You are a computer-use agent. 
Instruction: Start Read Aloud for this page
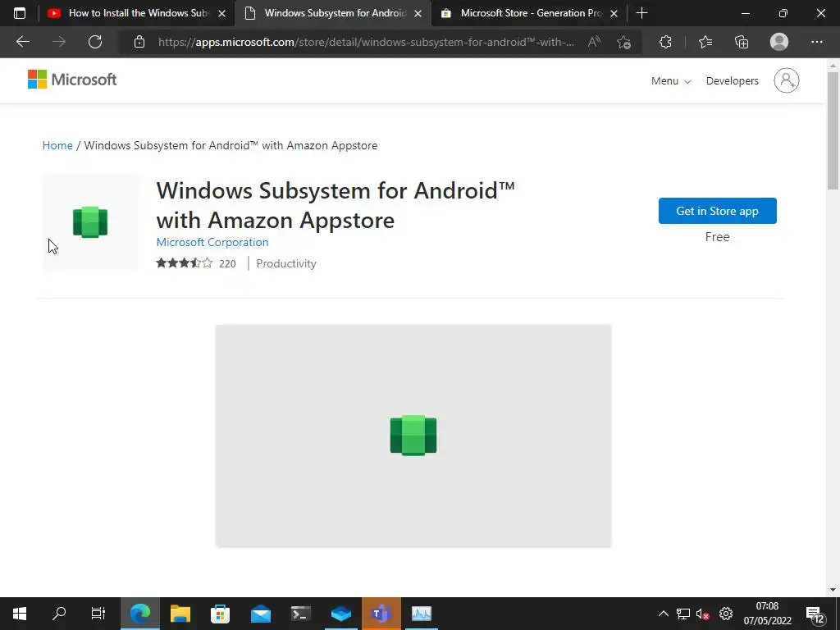coord(594,42)
